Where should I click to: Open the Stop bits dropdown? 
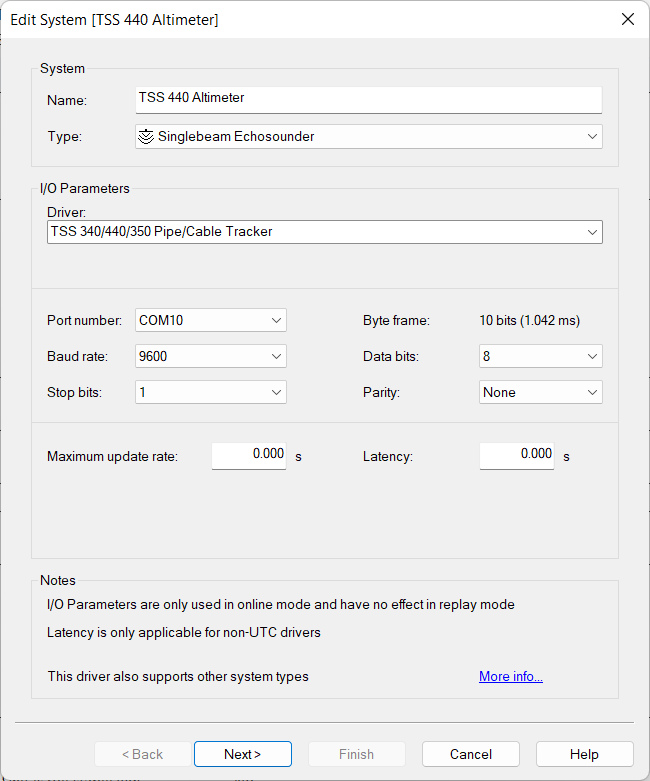point(211,392)
